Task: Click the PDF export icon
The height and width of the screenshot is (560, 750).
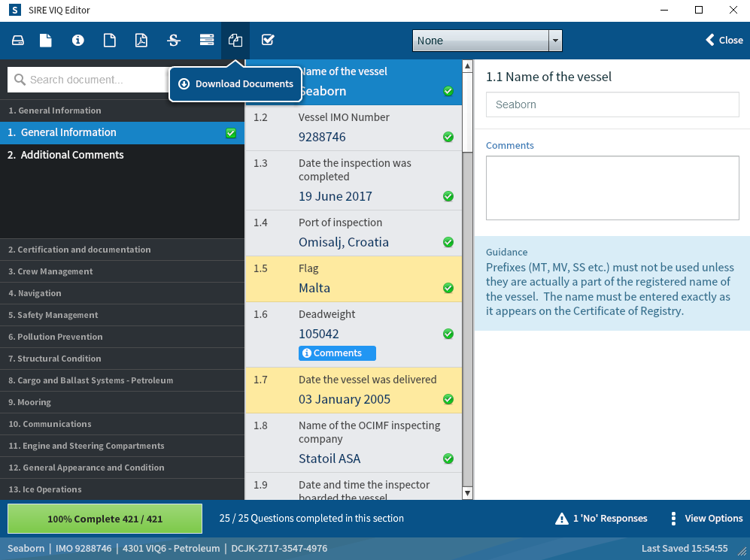Action: click(141, 41)
